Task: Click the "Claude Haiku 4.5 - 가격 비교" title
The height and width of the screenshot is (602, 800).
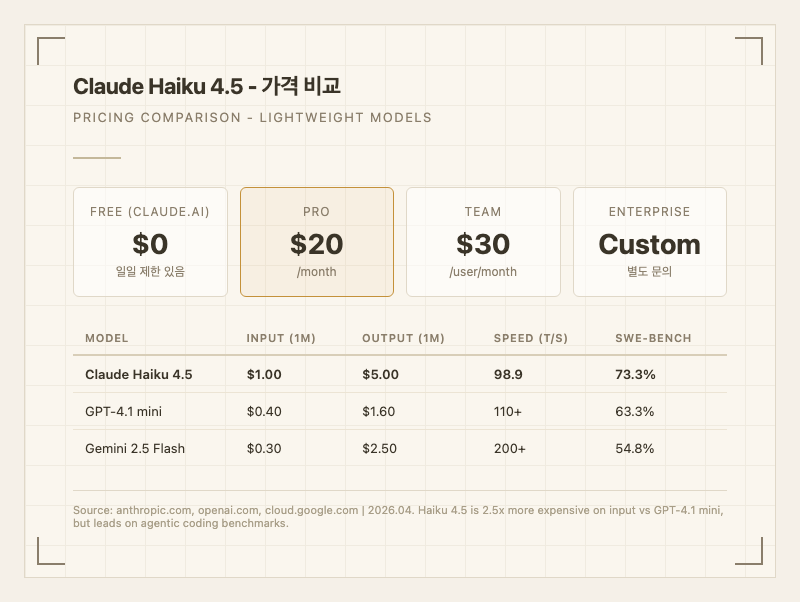Action: coord(207,86)
